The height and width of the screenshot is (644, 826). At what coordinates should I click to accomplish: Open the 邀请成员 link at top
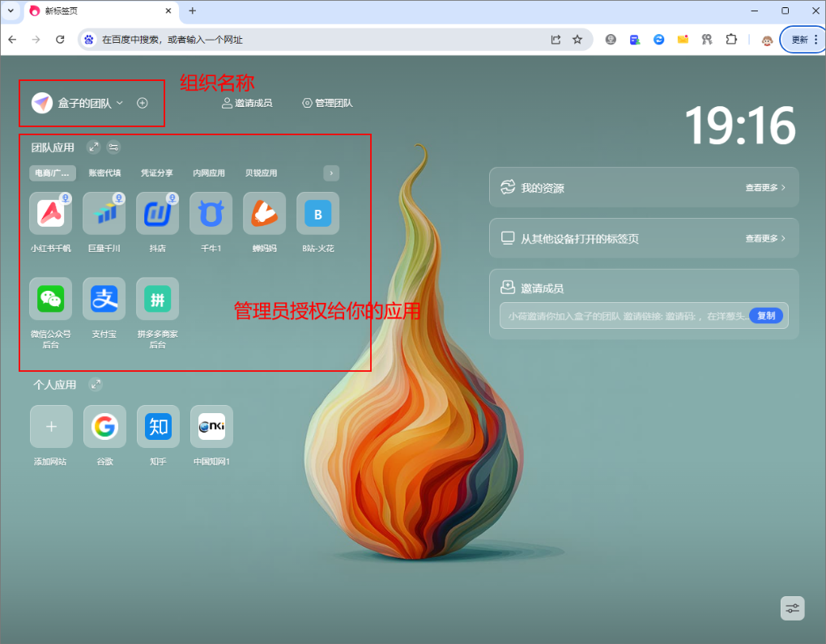coord(247,103)
